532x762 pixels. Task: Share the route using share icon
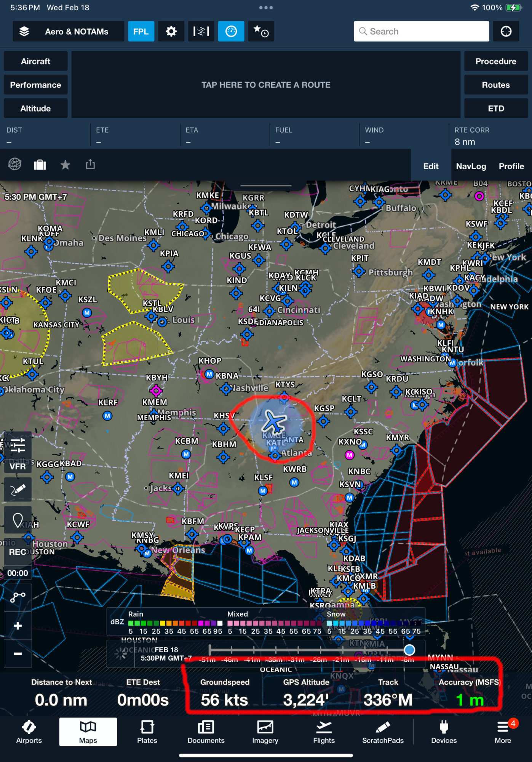90,165
